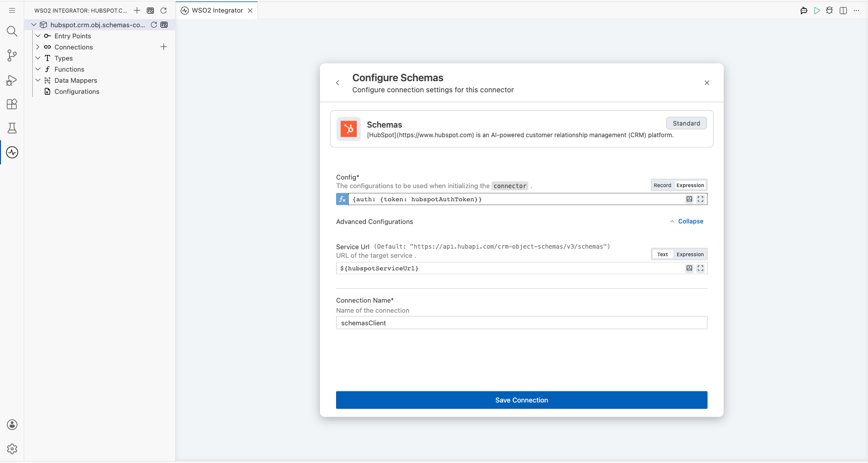Open the Manage gear icon
Viewport: 868px width, 463px height.
(x=12, y=449)
